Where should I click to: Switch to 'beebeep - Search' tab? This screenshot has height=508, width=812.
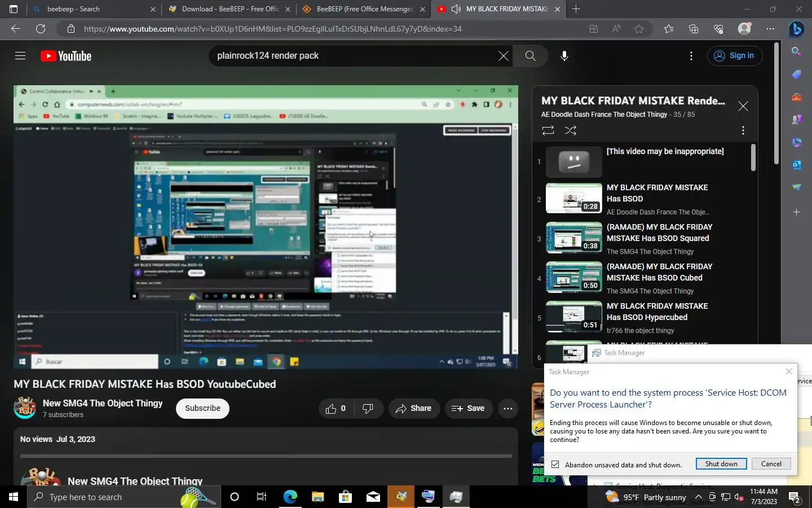[x=95, y=9]
